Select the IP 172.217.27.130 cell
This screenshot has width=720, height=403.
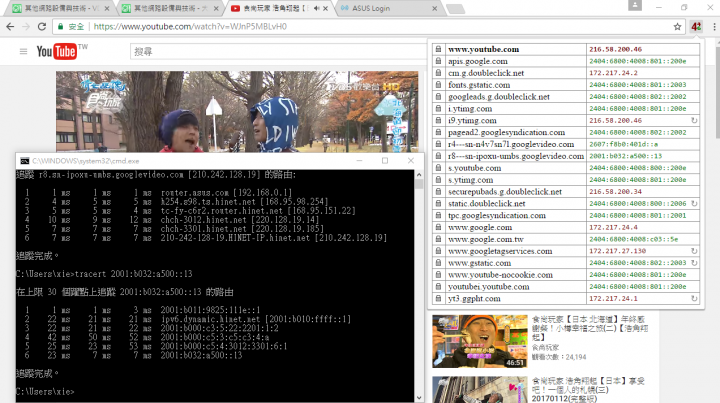643,251
